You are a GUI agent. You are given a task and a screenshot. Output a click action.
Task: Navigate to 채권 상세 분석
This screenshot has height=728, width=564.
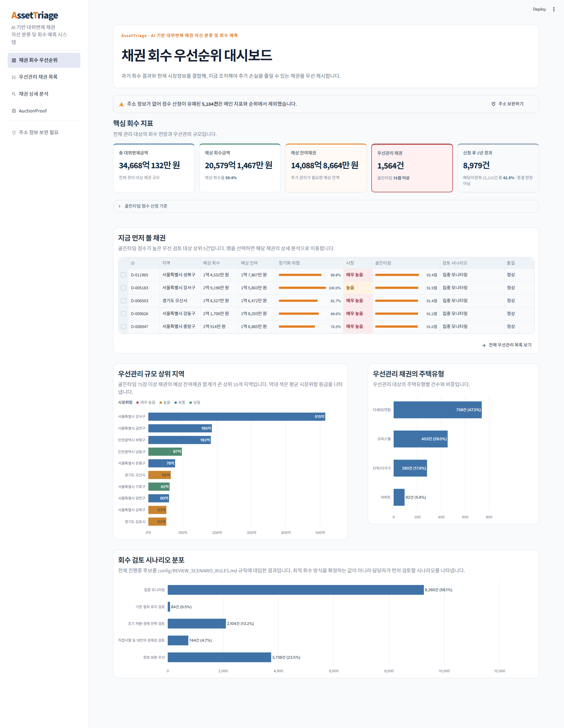click(44, 94)
